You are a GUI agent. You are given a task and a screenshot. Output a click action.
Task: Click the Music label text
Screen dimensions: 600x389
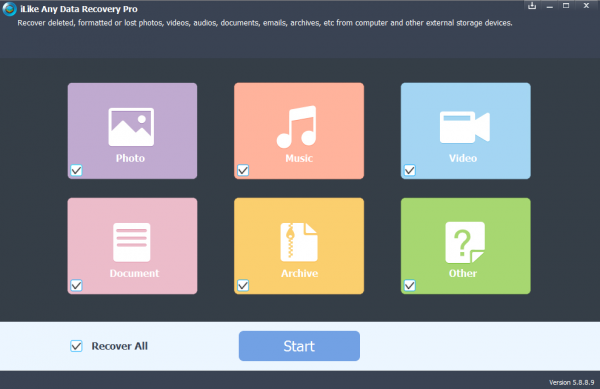click(x=299, y=158)
